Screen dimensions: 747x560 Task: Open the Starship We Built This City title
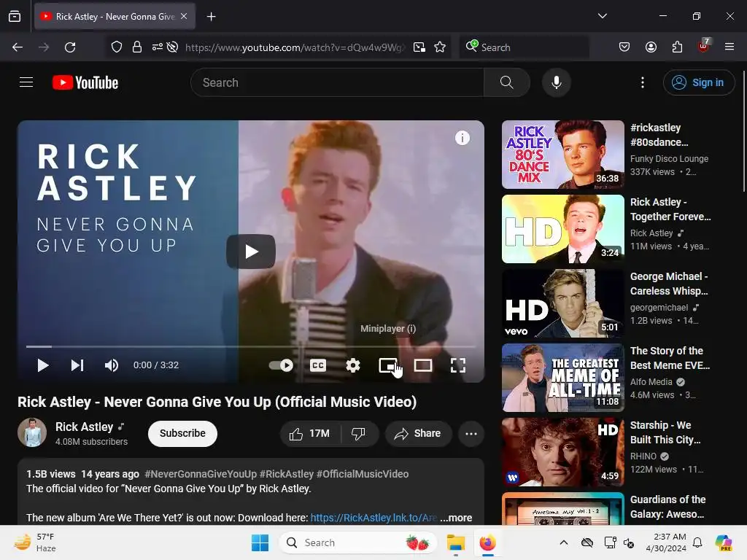coord(665,432)
